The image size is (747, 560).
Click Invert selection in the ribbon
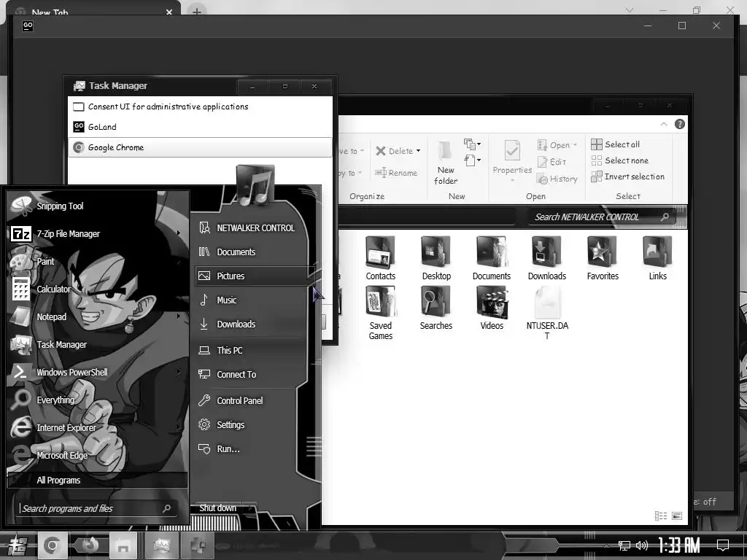coord(628,176)
